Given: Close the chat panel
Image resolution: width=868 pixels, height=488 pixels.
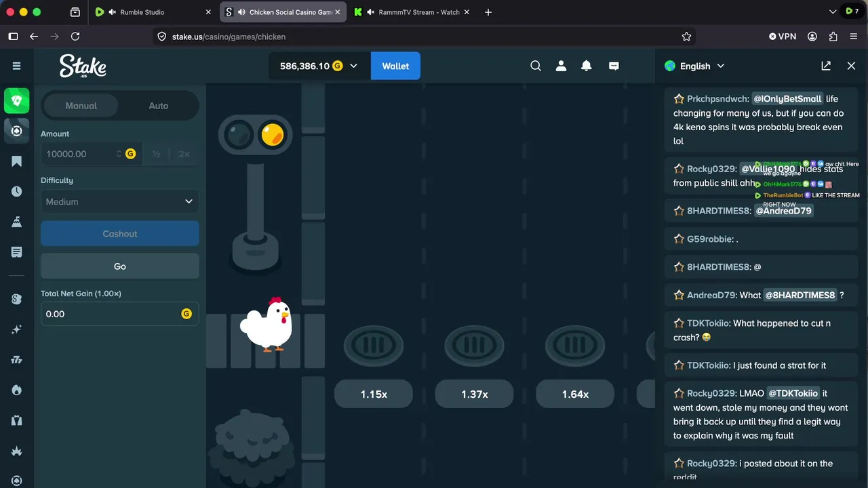Looking at the screenshot, I should tap(852, 66).
